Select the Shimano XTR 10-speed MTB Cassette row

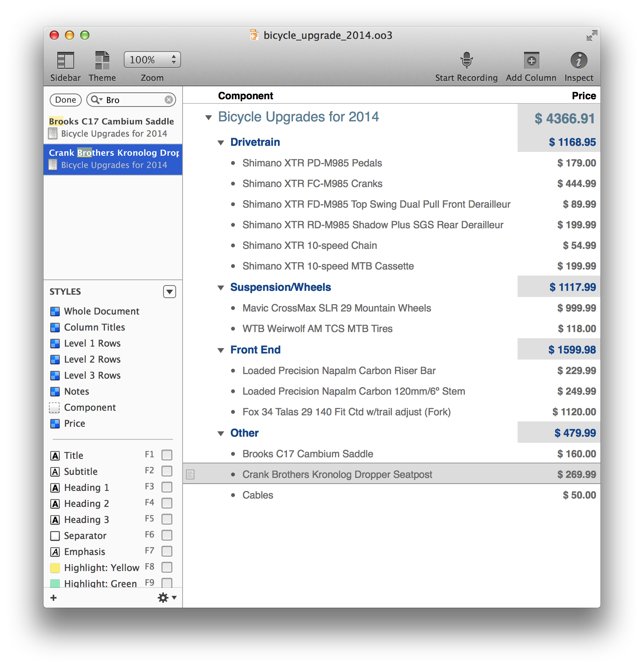click(x=392, y=266)
